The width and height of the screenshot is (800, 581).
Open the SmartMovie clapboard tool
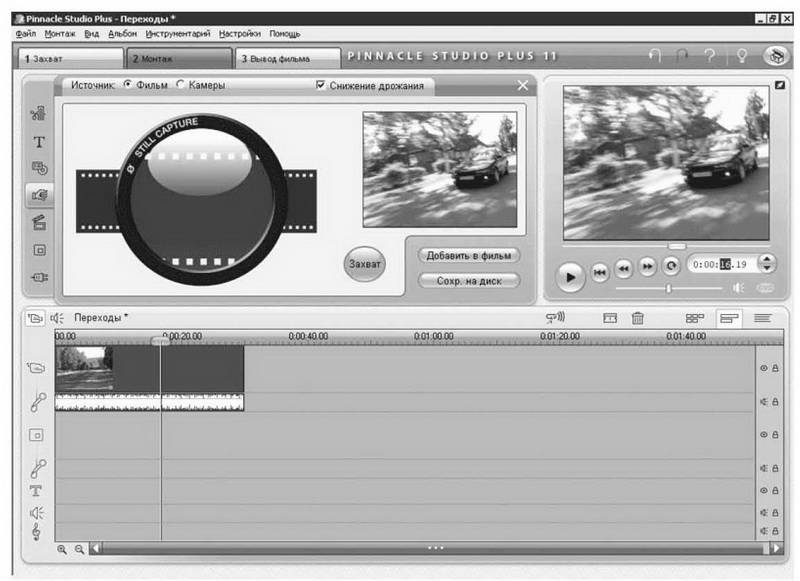point(39,222)
